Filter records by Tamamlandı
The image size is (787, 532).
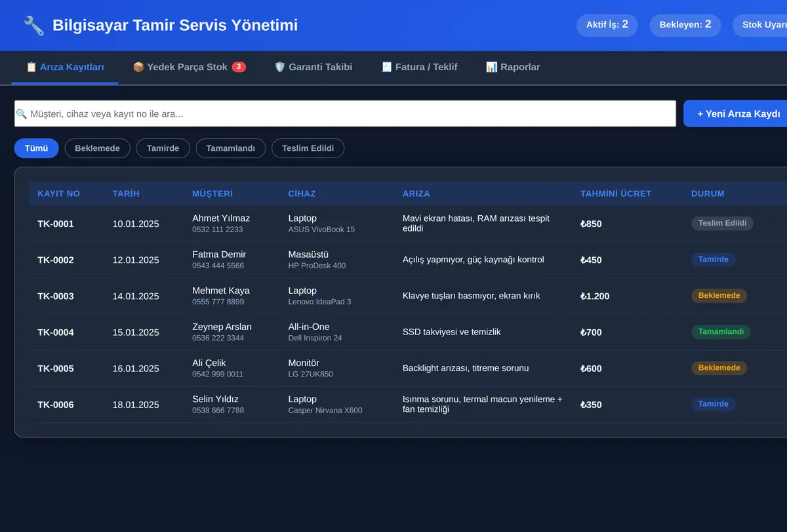click(x=230, y=148)
